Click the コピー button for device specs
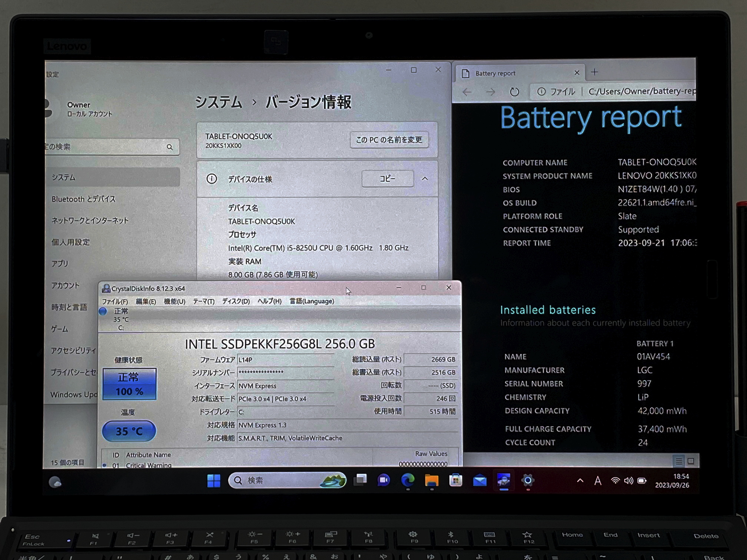The image size is (747, 560). [388, 179]
